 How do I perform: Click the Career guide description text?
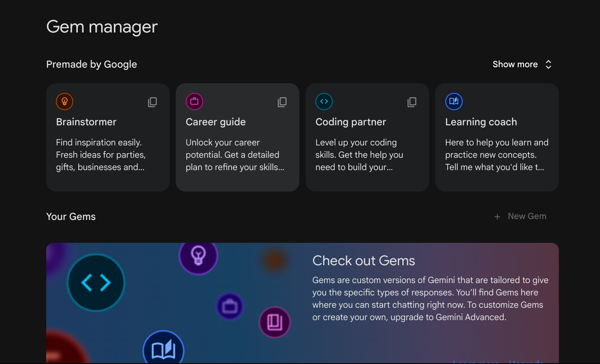235,155
